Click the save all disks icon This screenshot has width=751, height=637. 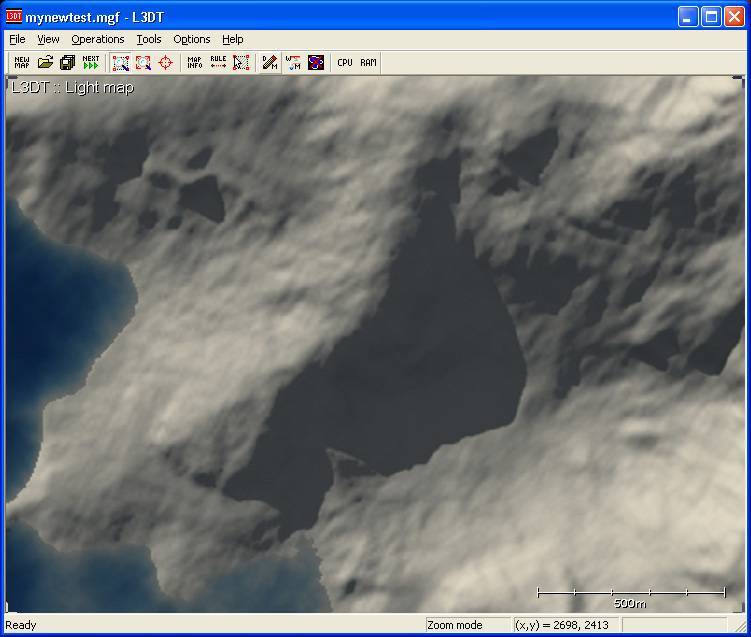coord(68,62)
